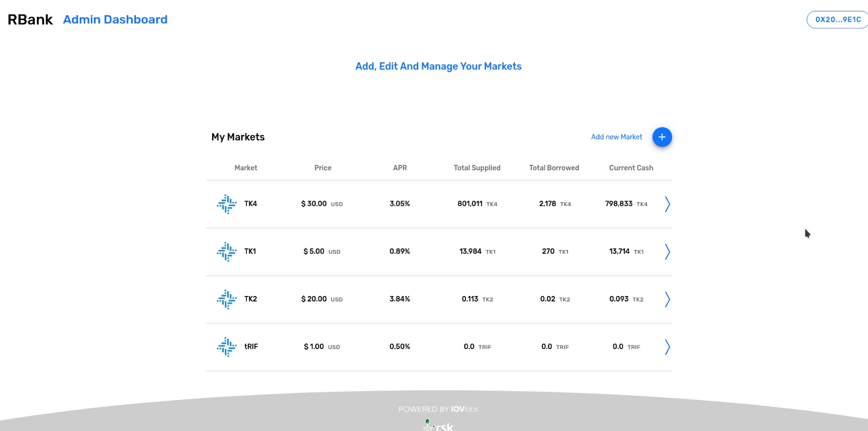The image size is (868, 431).
Task: Click the 0.50% APR value
Action: coord(400,347)
